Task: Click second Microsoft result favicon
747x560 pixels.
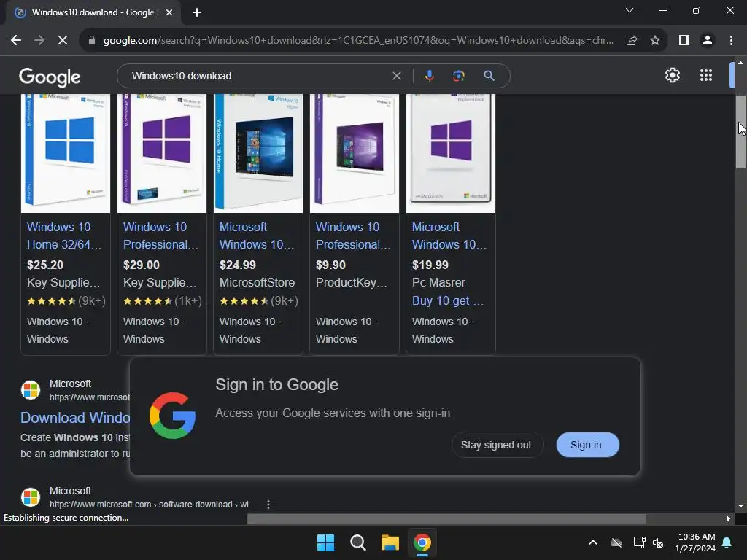Action: pos(31,497)
